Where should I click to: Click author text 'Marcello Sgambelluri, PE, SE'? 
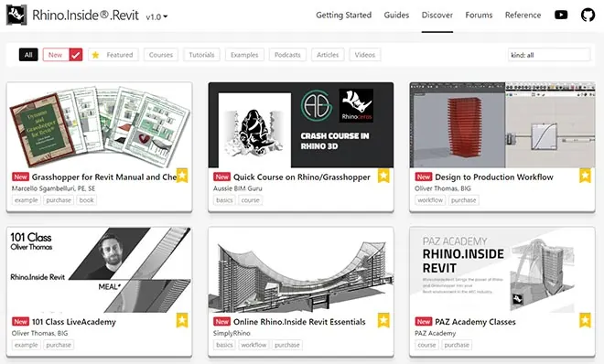pos(54,188)
